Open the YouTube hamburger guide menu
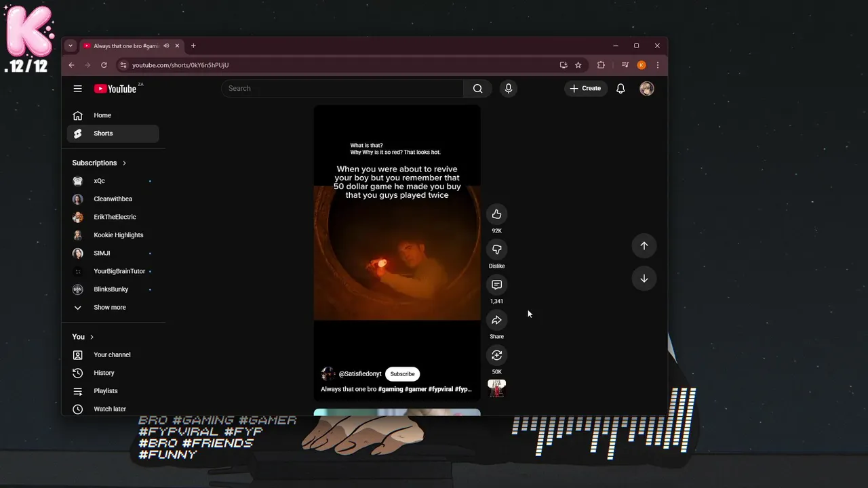The image size is (868, 488). click(x=78, y=89)
